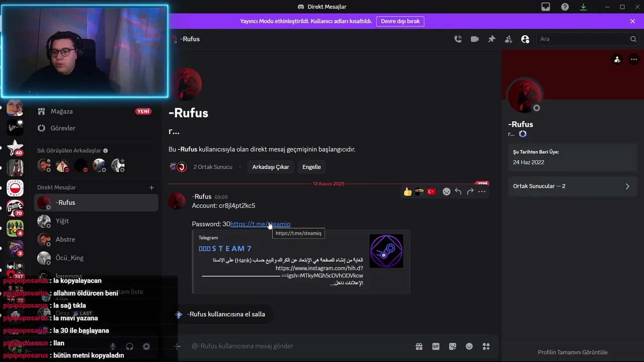
Task: Select the Öcü_King direct message
Action: [96, 258]
